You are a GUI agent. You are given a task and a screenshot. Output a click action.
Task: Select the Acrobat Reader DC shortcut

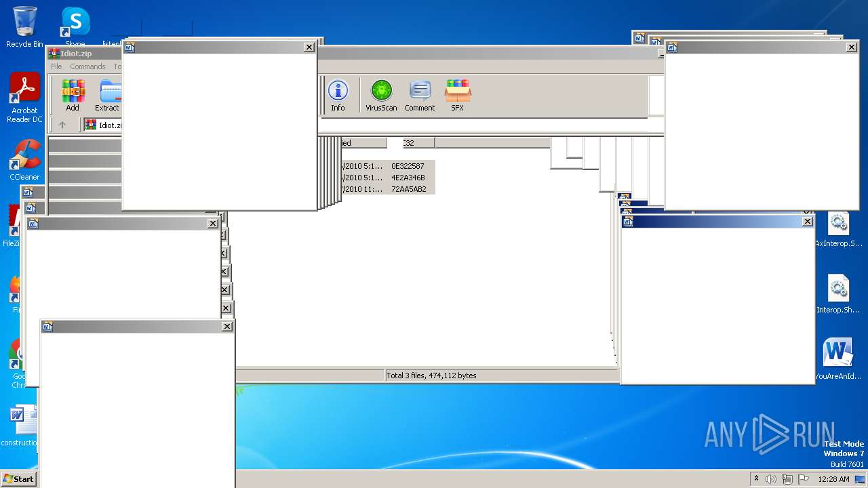[x=24, y=98]
